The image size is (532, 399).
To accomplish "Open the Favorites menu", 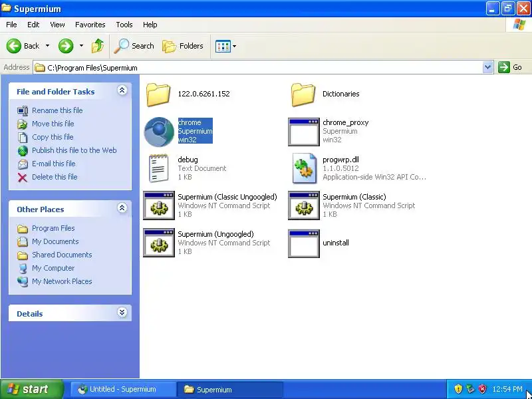I will tap(90, 25).
